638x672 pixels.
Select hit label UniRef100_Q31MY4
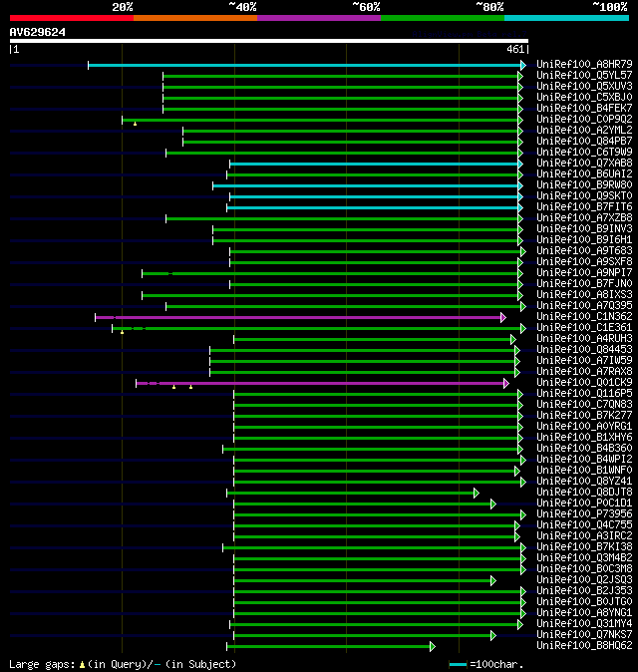point(584,623)
